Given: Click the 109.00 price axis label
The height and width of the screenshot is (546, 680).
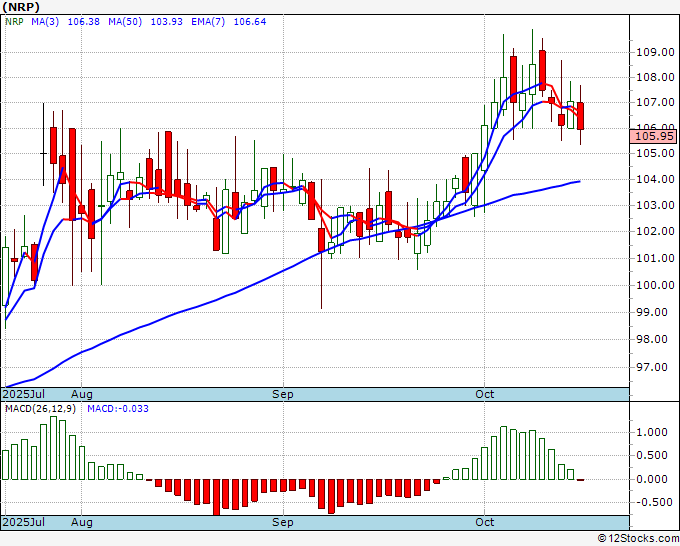Looking at the screenshot, I should click(655, 52).
